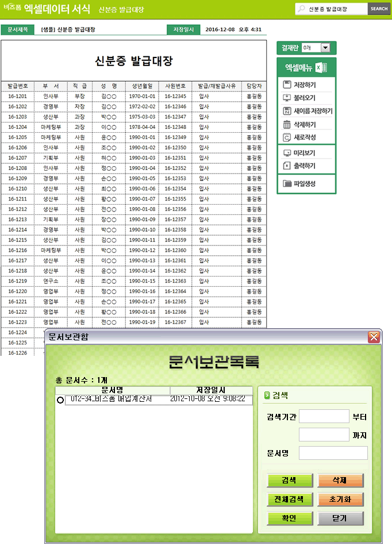Click the 전체검색 button
Screen dimensions: 392x553
pos(290,500)
